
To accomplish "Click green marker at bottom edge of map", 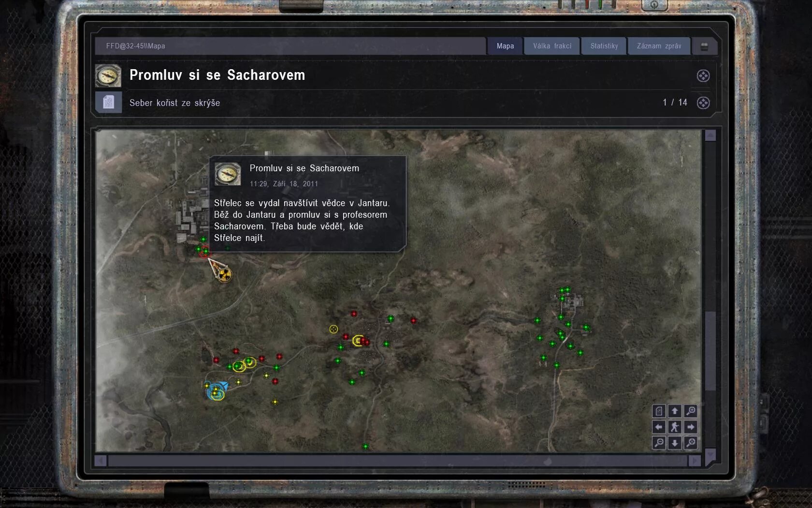I will [x=365, y=446].
